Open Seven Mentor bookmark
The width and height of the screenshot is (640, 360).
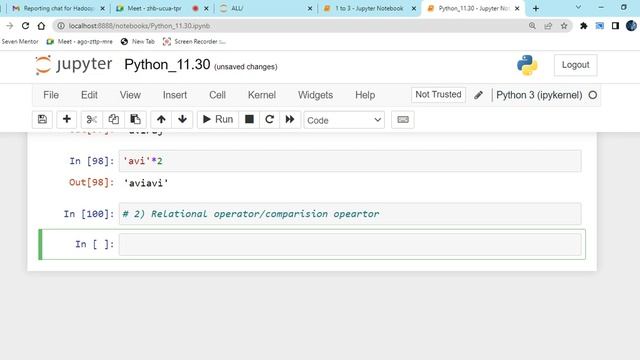point(20,42)
